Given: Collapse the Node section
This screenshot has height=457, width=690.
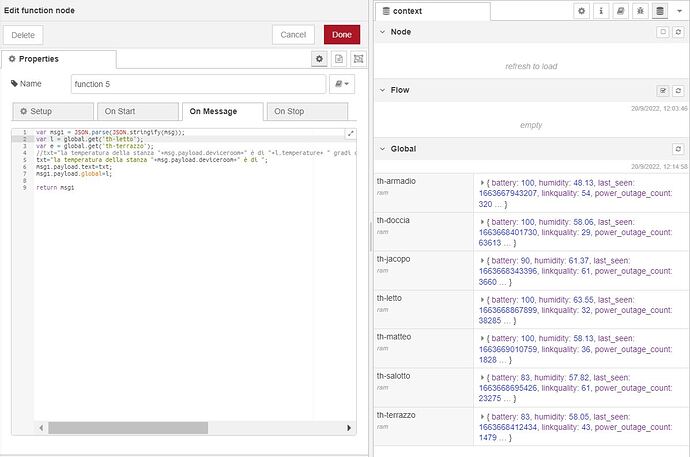Looking at the screenshot, I should coord(382,32).
